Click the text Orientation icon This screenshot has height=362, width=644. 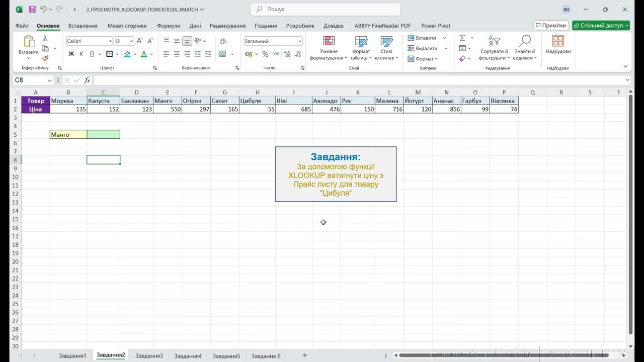coord(198,41)
